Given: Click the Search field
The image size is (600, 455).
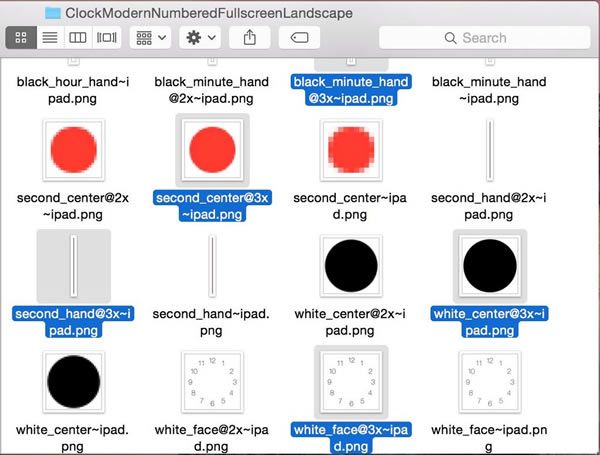Looking at the screenshot, I should (490, 38).
